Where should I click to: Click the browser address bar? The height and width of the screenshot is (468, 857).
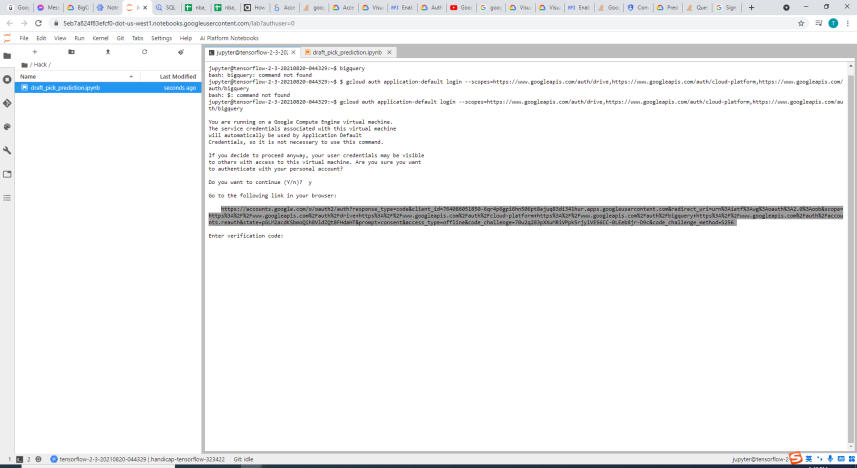[x=426, y=23]
